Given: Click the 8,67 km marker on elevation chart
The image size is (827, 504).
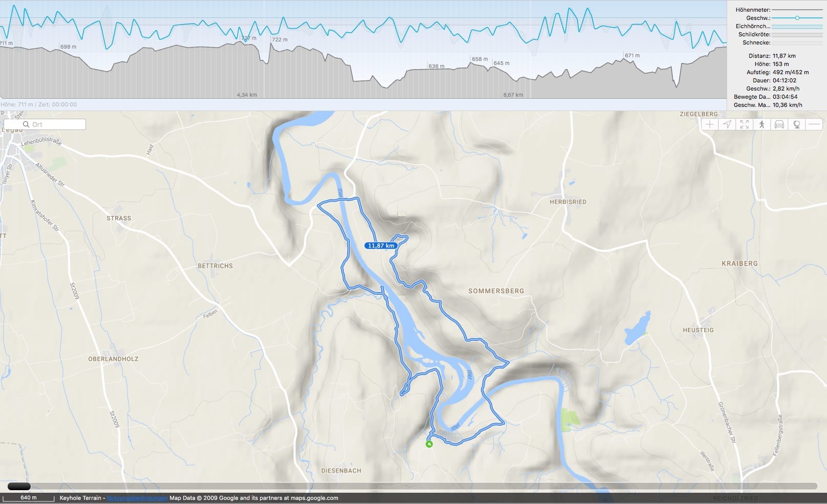Looking at the screenshot, I should coord(513,95).
